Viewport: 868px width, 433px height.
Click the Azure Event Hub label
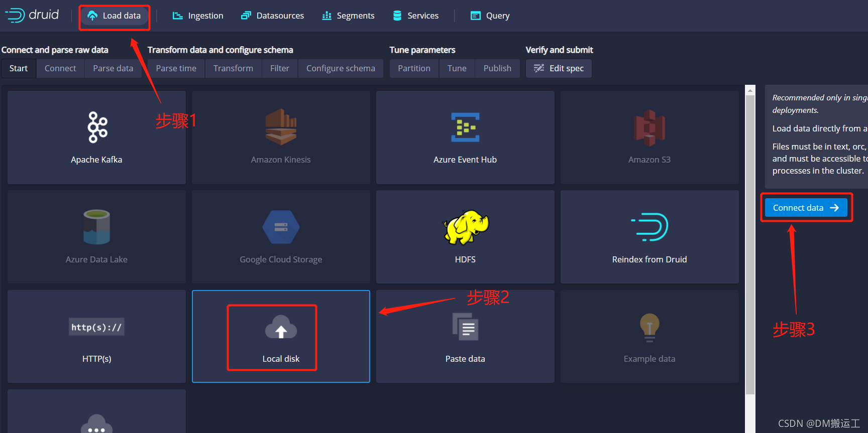[x=465, y=160]
